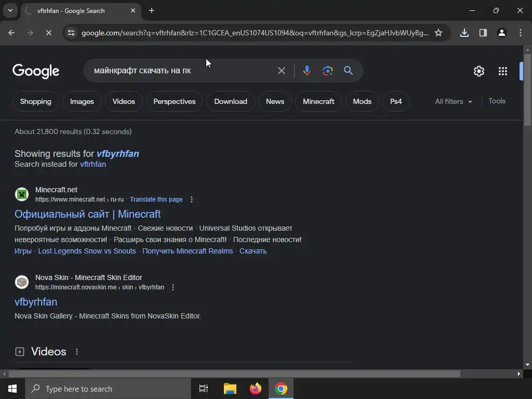Select the Perspectives filter

tap(175, 101)
